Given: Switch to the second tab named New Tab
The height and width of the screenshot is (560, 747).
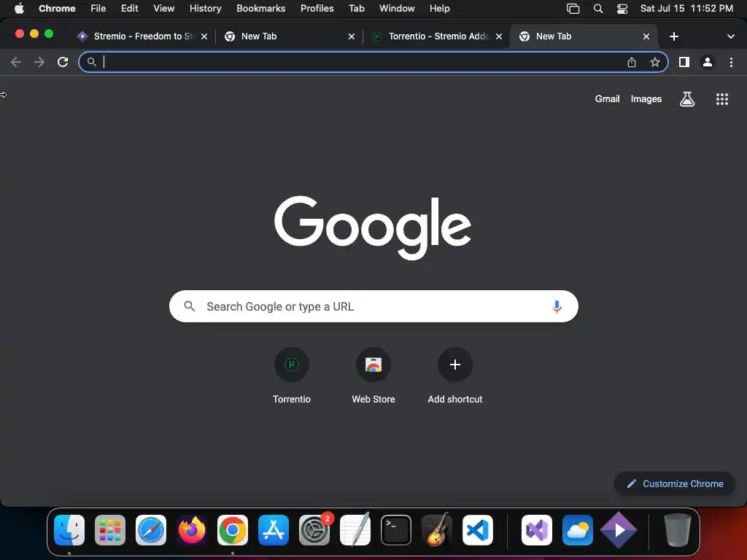Looking at the screenshot, I should pos(584,36).
